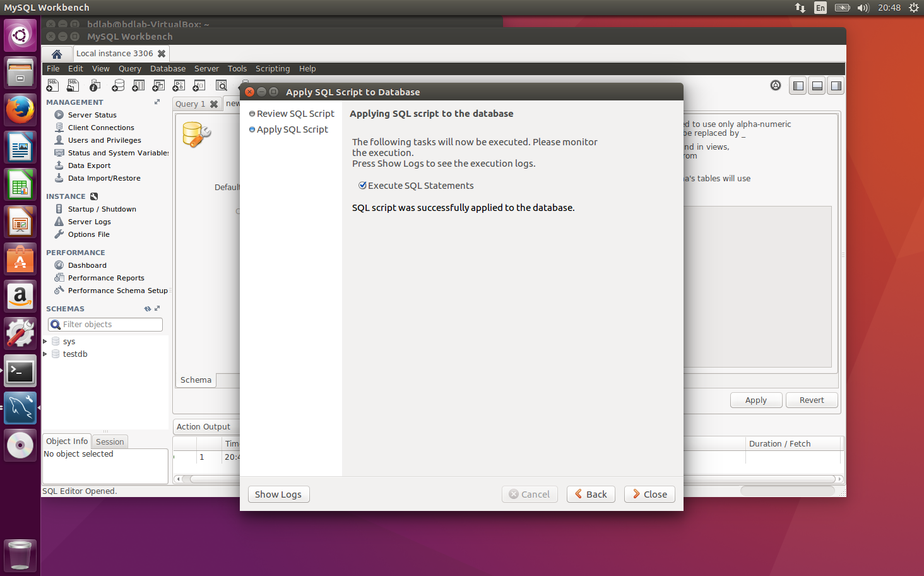Screen dimensions: 924x576
Task: Open the Edit menu
Action: click(x=76, y=69)
